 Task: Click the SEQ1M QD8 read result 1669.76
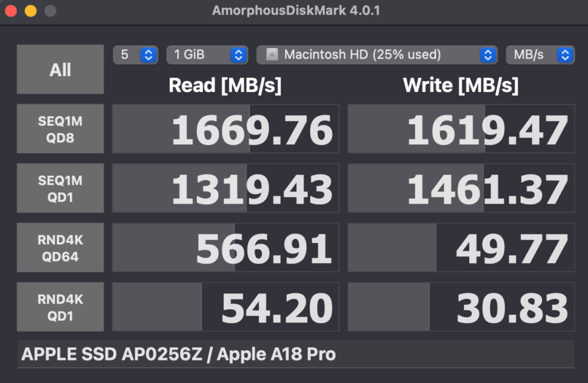coord(224,128)
